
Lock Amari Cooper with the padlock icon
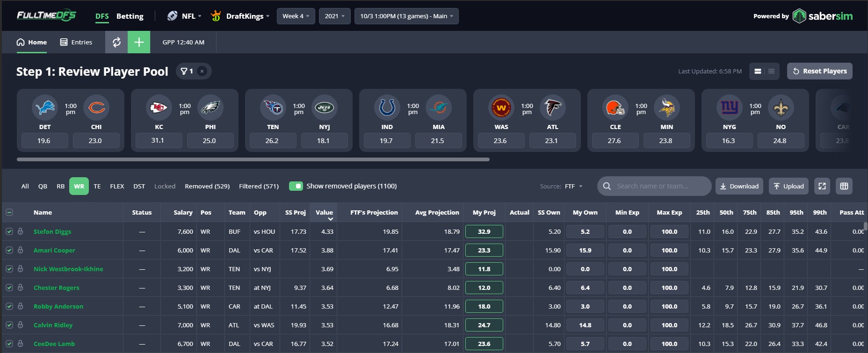(x=20, y=250)
